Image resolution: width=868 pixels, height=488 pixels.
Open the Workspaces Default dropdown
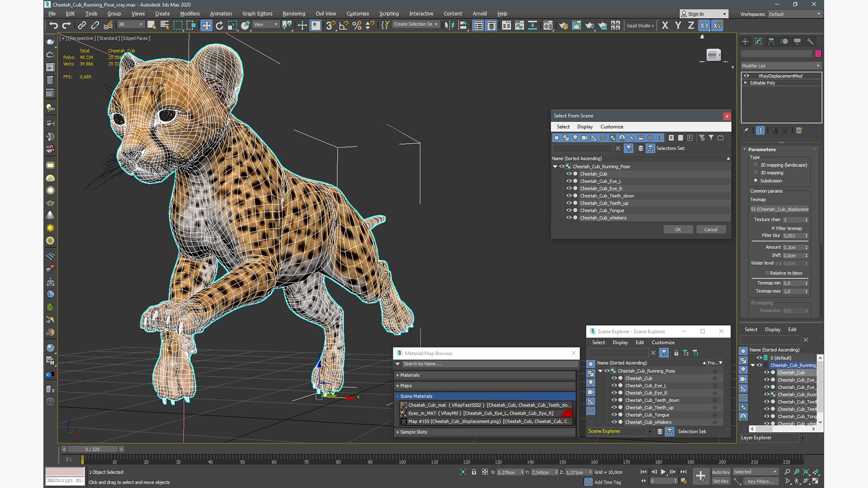pos(794,14)
